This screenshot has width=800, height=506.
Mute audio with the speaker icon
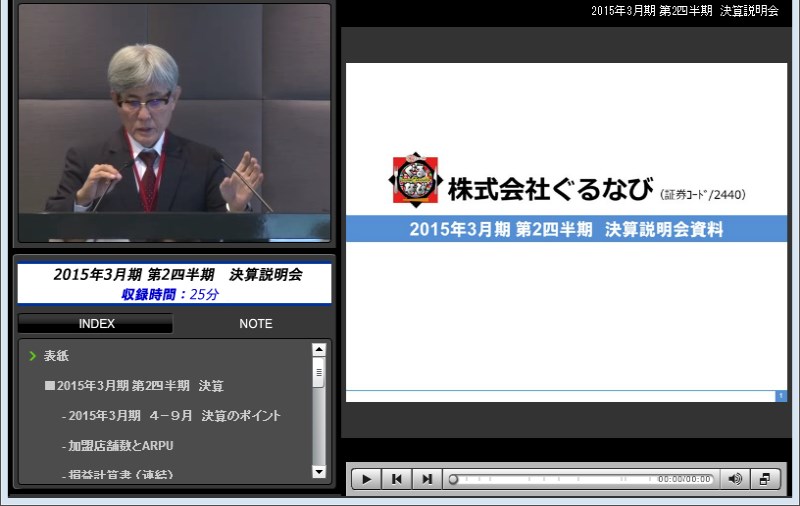point(735,479)
